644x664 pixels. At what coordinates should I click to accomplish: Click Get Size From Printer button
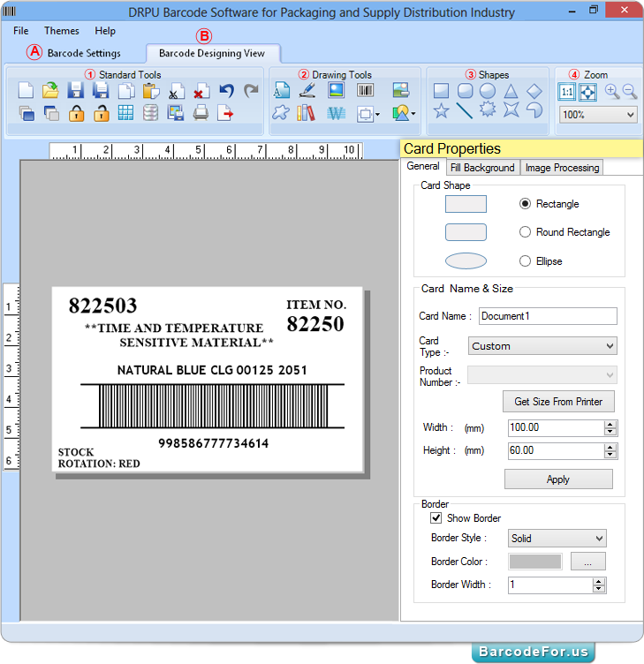click(x=558, y=402)
